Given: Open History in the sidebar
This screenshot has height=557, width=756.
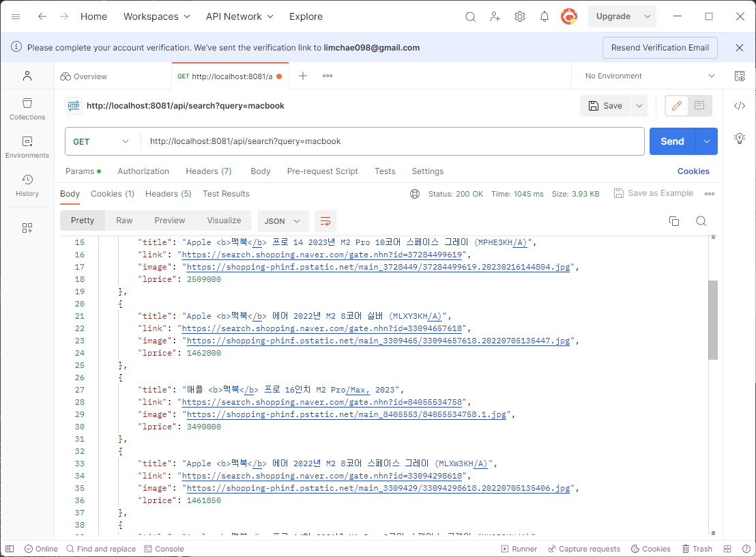Looking at the screenshot, I should point(27,186).
